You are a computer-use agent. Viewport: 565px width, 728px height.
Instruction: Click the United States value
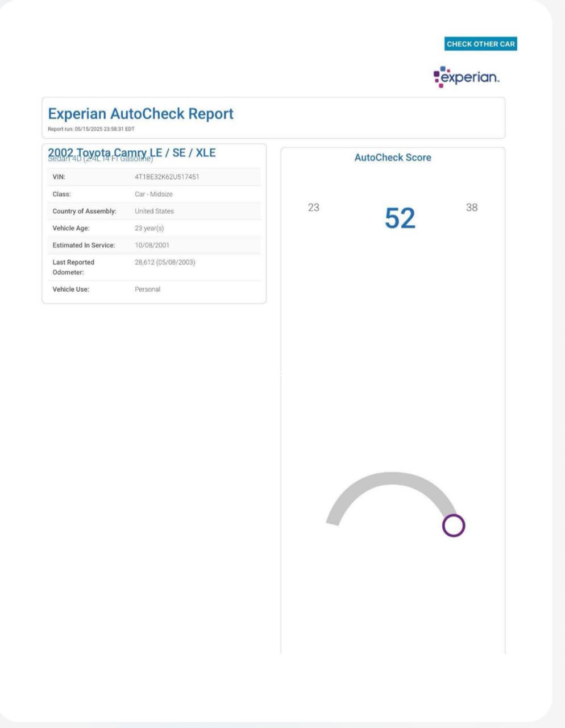[x=154, y=211]
